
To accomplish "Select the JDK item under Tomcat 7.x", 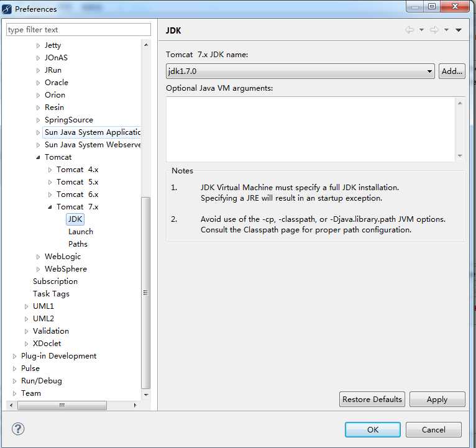I will 75,219.
